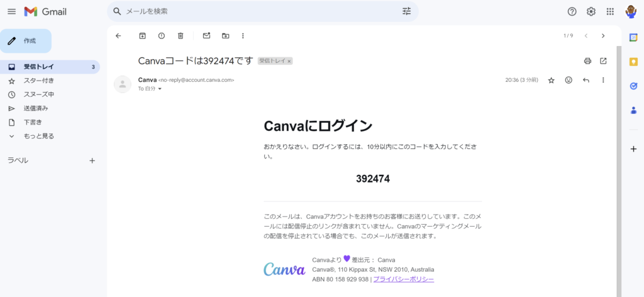Create new label with plus
The width and height of the screenshot is (644, 297).
[x=92, y=160]
